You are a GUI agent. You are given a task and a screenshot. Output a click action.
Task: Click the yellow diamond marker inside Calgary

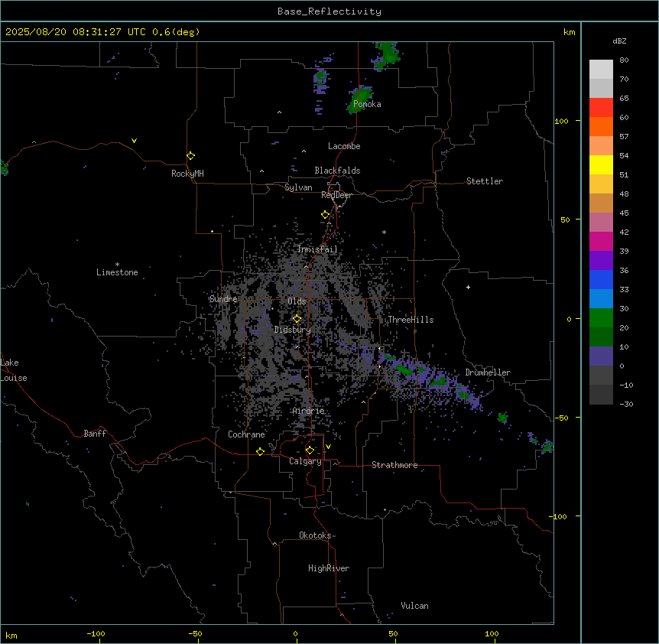pos(310,450)
